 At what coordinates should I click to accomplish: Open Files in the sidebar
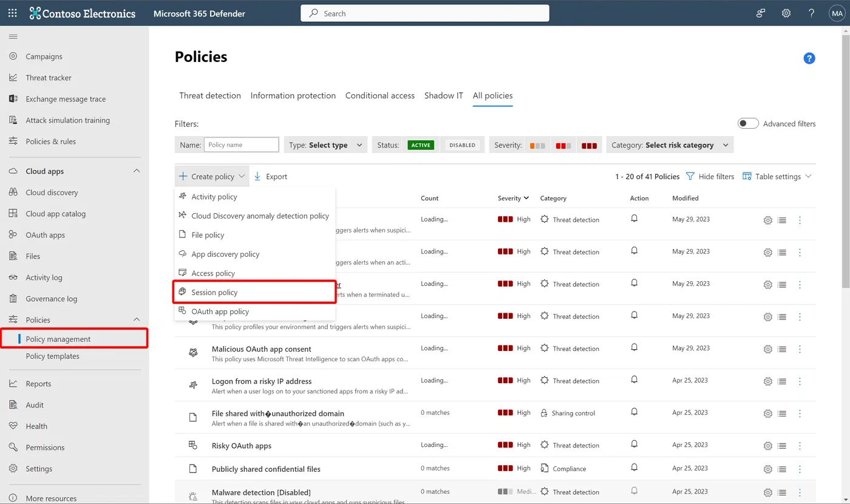click(33, 256)
